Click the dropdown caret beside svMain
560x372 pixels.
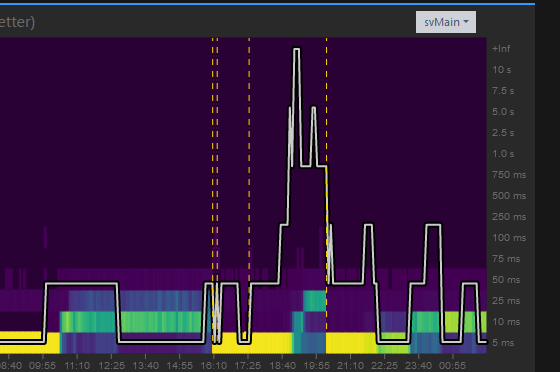(x=466, y=22)
